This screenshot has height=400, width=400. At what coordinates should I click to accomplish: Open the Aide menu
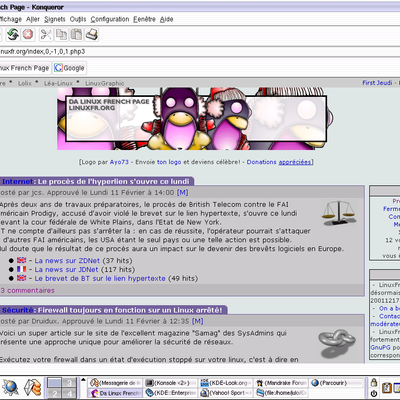click(x=166, y=19)
